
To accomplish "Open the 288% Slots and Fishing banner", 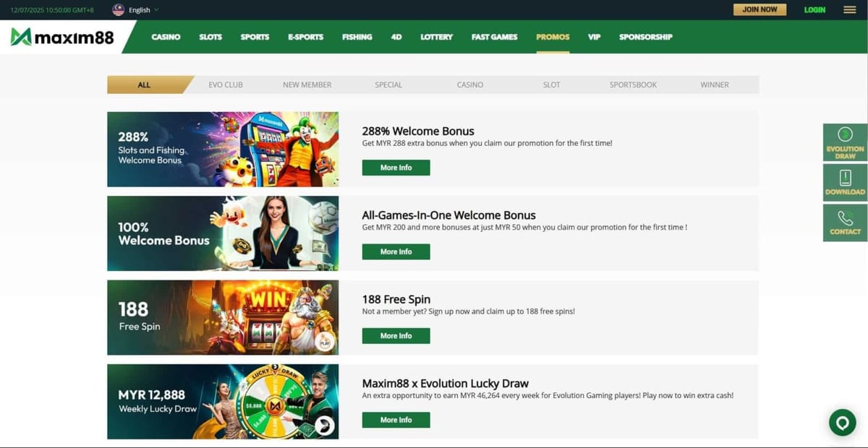I will tap(223, 149).
